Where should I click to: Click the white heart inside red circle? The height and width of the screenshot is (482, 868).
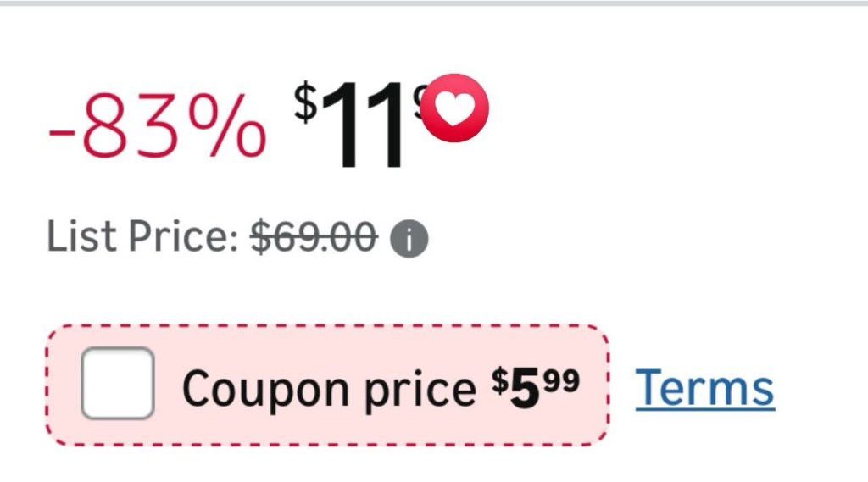click(x=456, y=109)
